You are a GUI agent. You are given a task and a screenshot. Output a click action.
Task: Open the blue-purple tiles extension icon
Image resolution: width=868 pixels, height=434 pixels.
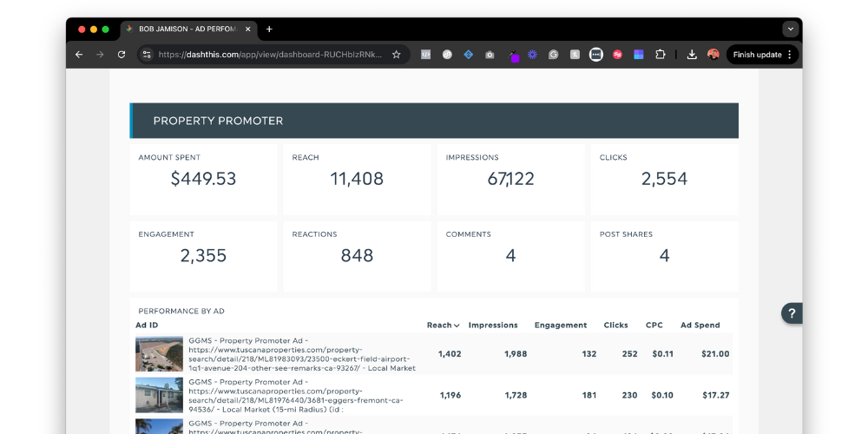[x=639, y=55]
